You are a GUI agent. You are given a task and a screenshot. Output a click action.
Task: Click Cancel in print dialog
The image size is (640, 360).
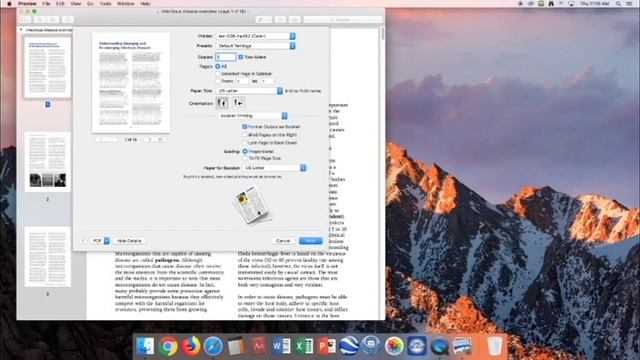point(283,241)
